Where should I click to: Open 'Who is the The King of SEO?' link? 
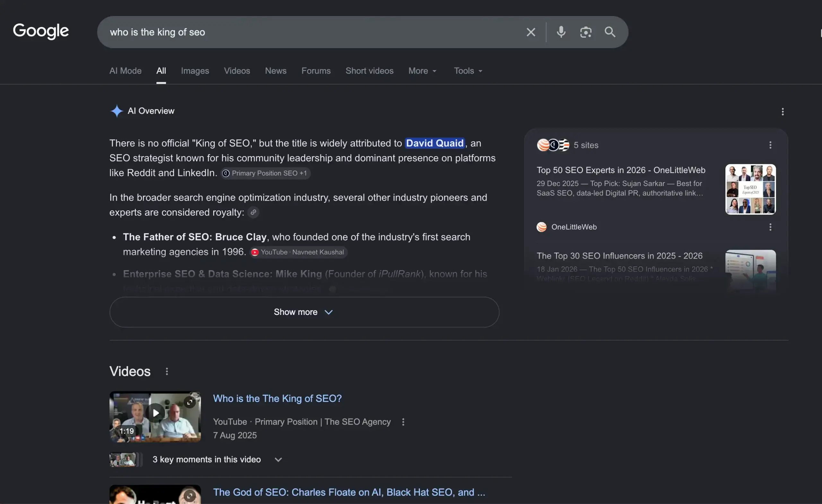tap(277, 398)
